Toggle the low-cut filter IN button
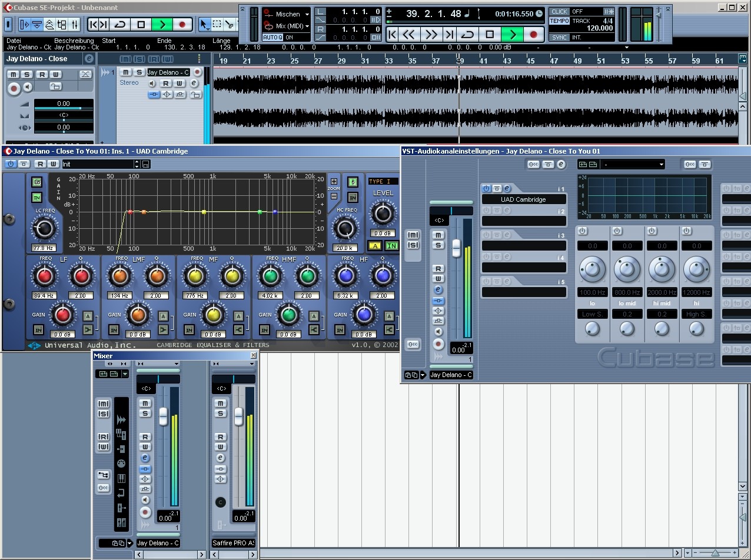The height and width of the screenshot is (560, 751). coord(36,198)
